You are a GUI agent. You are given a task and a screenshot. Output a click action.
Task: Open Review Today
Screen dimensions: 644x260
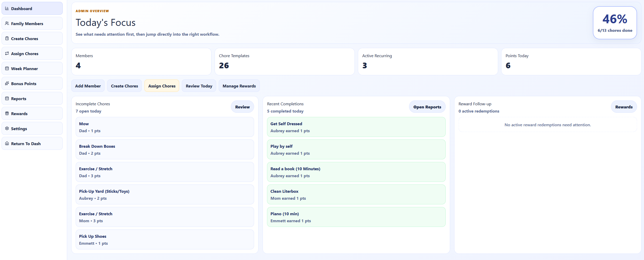point(199,86)
